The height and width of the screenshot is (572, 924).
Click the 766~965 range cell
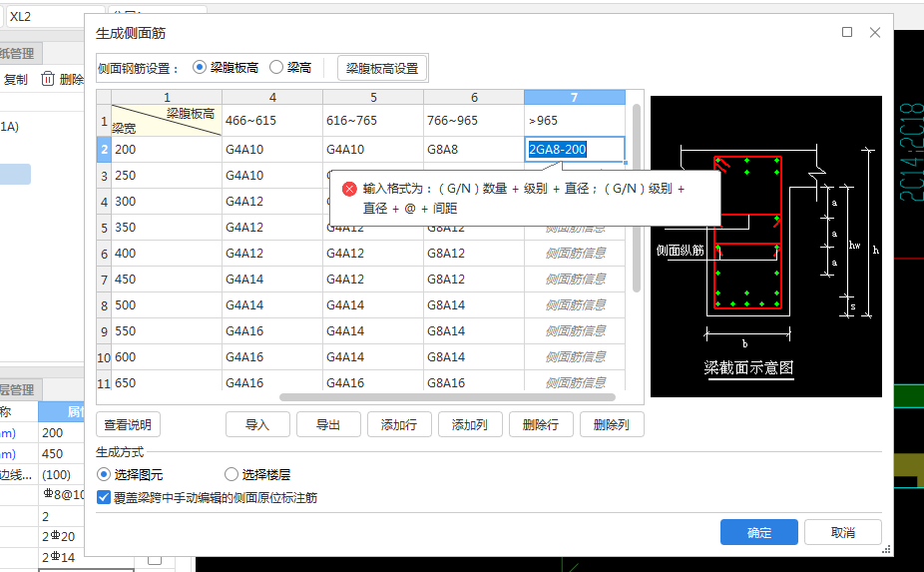point(474,121)
